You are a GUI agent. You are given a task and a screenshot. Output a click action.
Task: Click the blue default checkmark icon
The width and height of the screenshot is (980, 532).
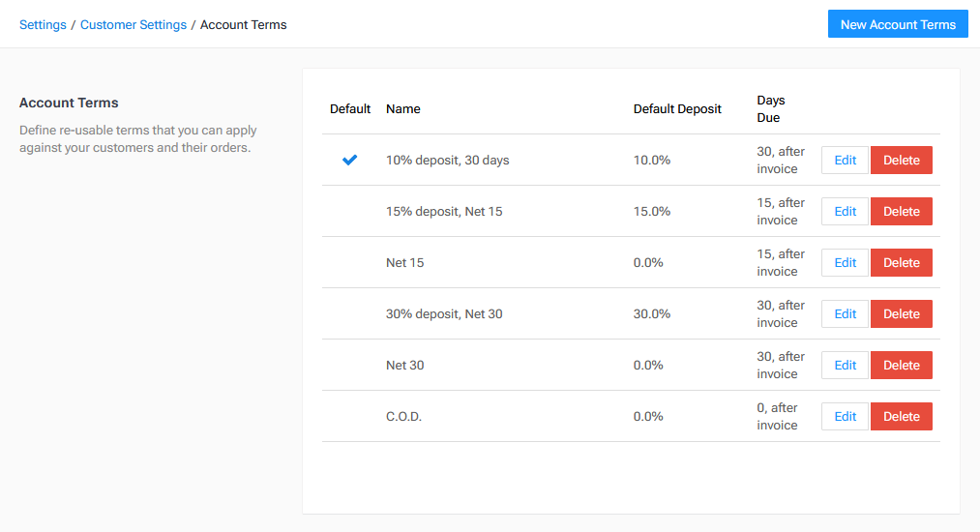click(349, 161)
